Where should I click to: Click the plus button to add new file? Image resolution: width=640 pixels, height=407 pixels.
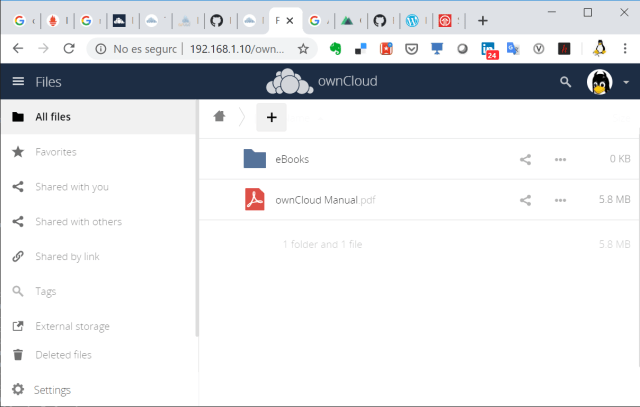click(271, 117)
